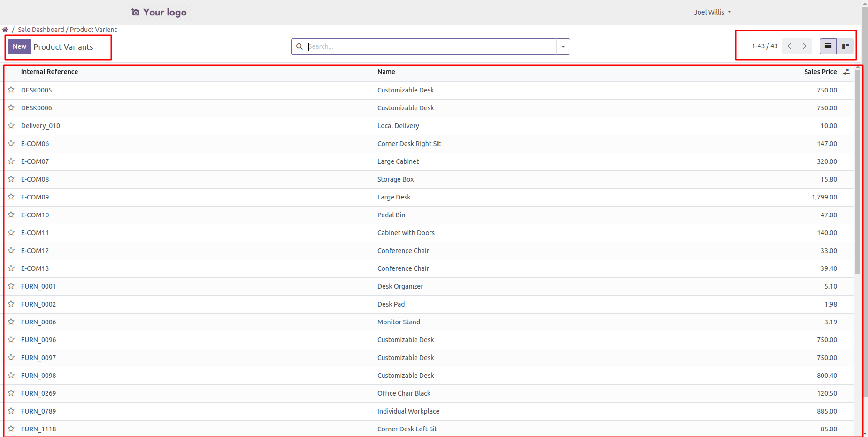The height and width of the screenshot is (437, 868).
Task: Mark FURN_0001 as favorite
Action: pyautogui.click(x=11, y=286)
